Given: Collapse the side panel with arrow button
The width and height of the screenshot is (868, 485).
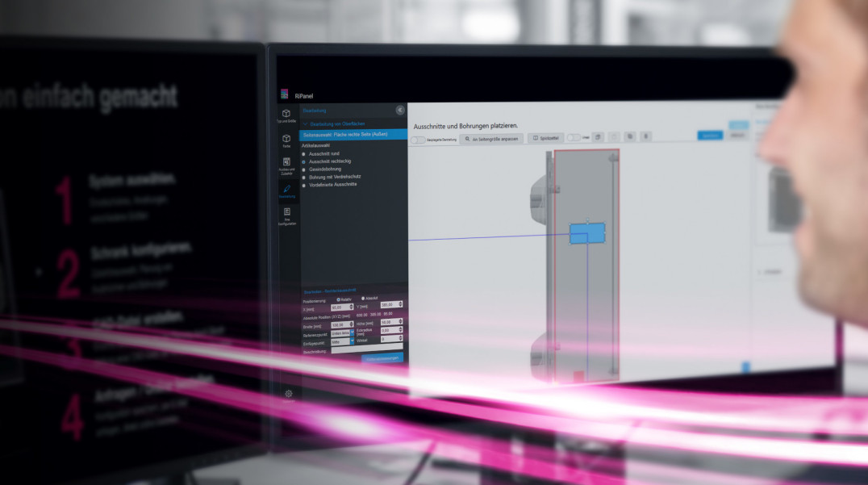Looking at the screenshot, I should (400, 110).
